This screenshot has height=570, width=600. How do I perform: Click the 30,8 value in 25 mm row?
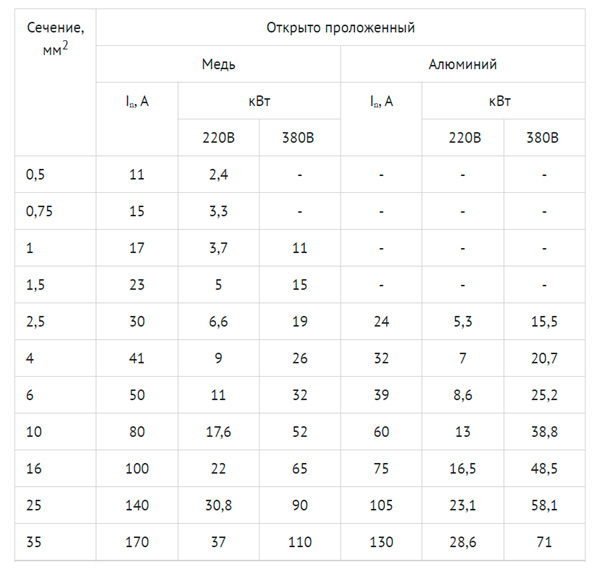click(218, 506)
